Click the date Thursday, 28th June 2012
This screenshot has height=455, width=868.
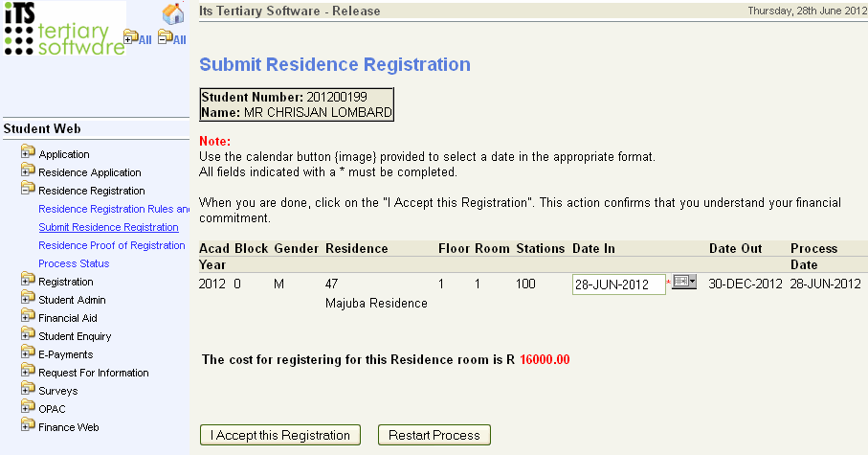point(807,11)
